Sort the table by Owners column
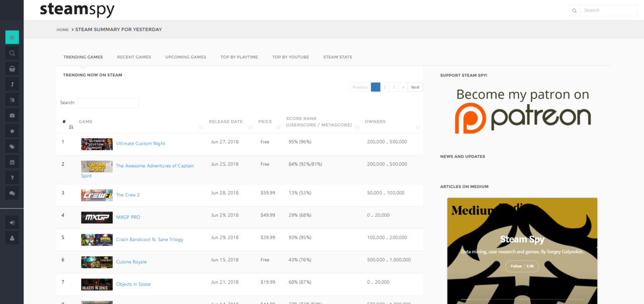Image resolution: width=644 pixels, height=304 pixels. [375, 122]
